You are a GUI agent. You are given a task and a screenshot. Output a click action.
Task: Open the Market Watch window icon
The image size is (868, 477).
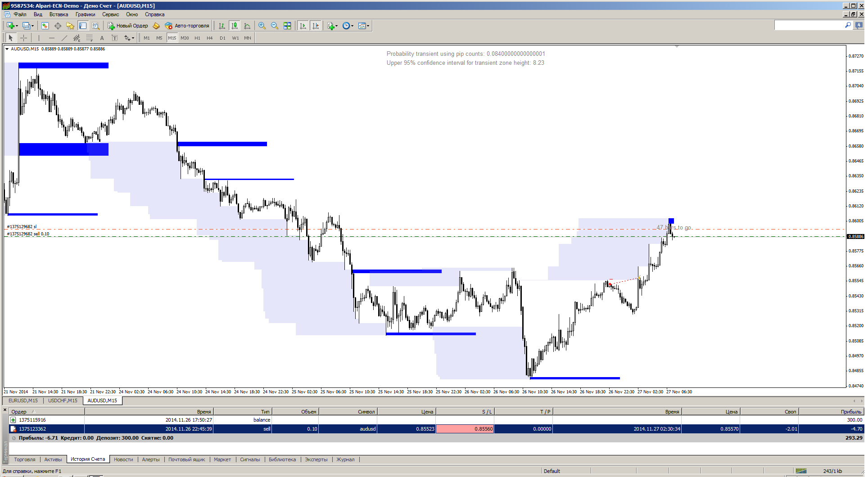click(45, 26)
